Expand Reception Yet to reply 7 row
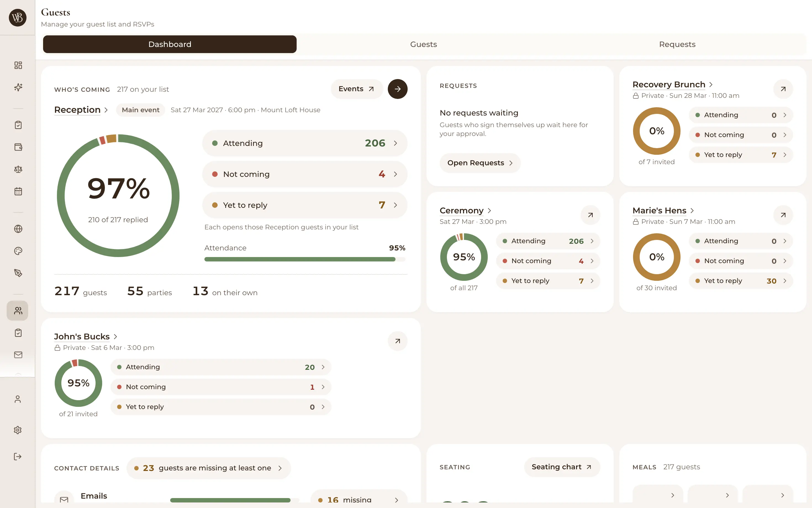Viewport: 812px width, 508px height. 305,205
